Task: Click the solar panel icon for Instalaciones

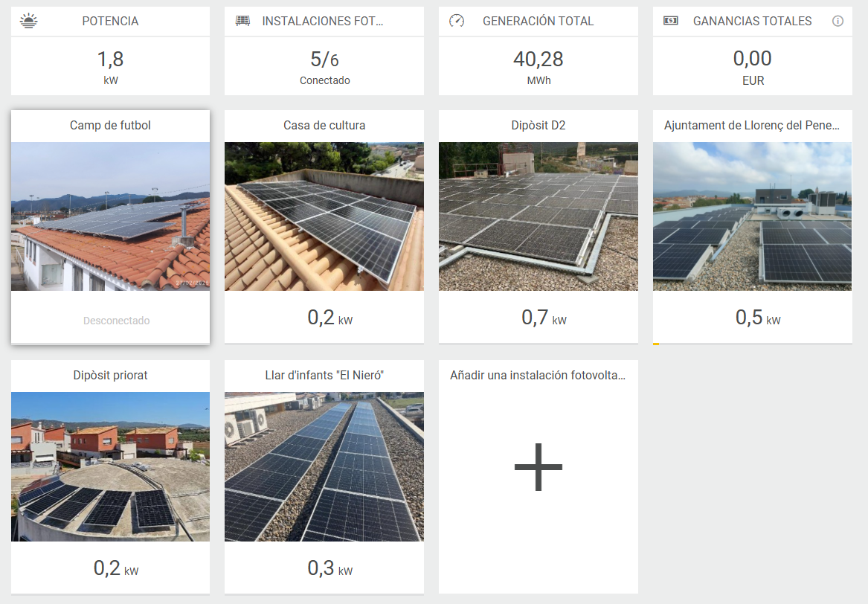Action: (x=242, y=21)
